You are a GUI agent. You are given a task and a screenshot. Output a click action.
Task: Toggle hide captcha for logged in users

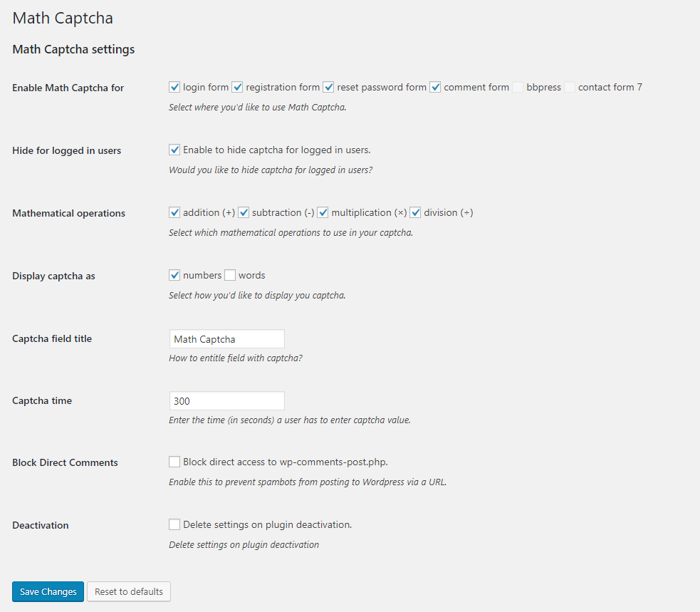174,150
